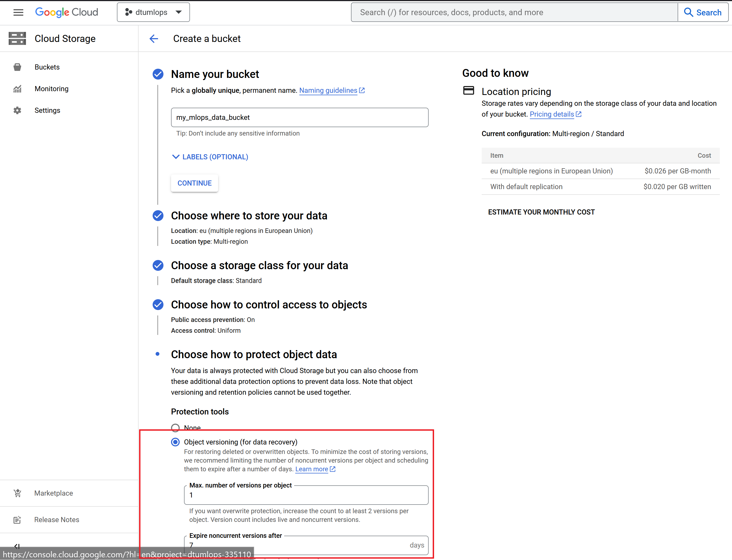Click the Max. number of versions field

click(306, 495)
